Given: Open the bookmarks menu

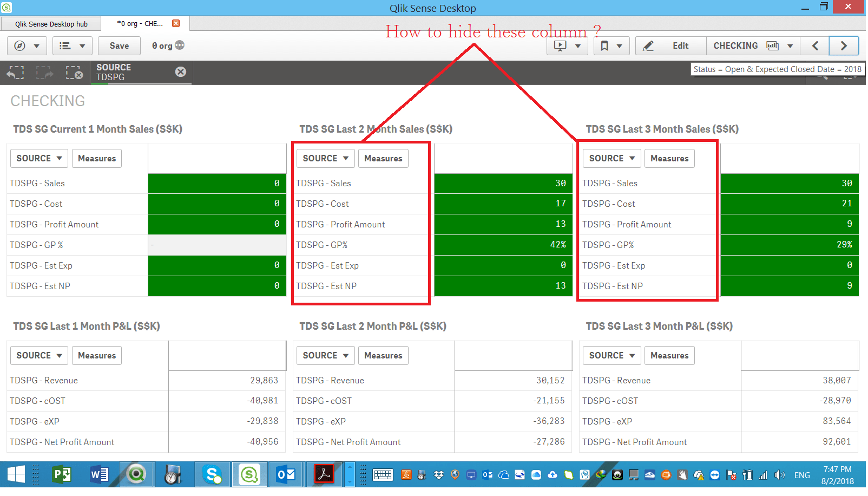Looking at the screenshot, I should (x=611, y=46).
